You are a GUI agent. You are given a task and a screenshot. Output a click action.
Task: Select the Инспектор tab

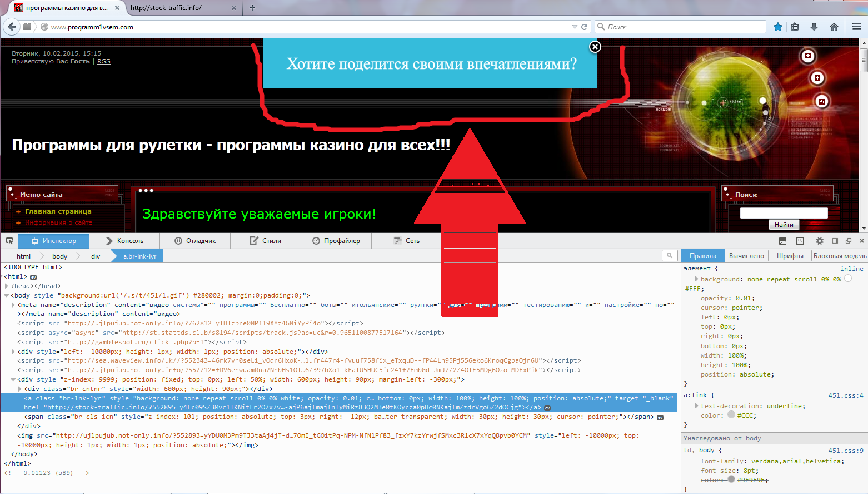pos(54,241)
